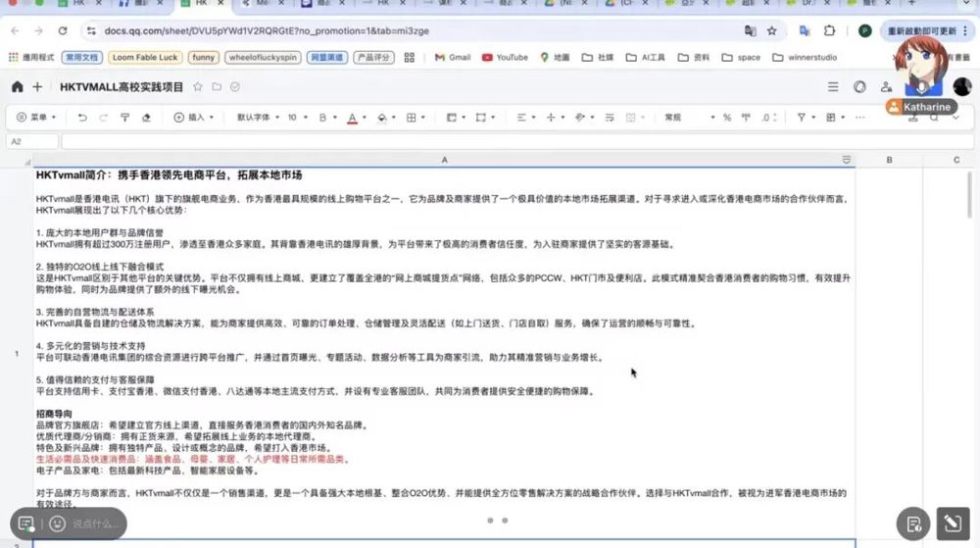Open the font size 10 dropdown

(x=298, y=118)
